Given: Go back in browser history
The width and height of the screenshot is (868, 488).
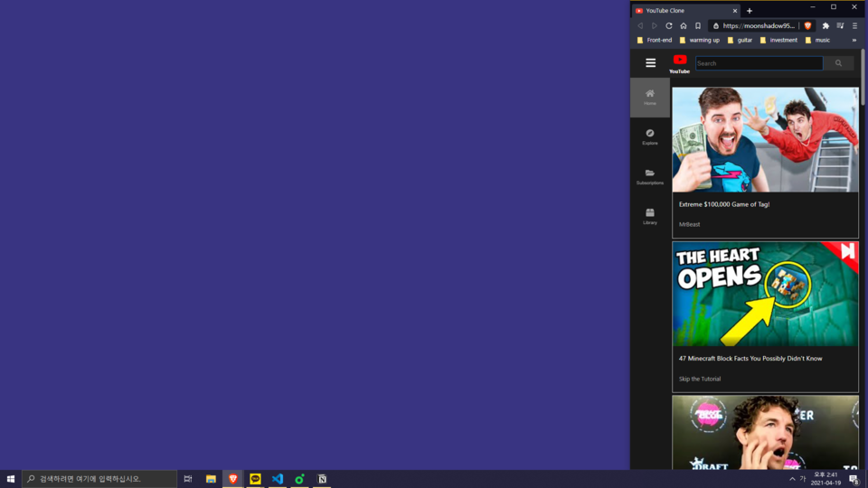Looking at the screenshot, I should click(x=640, y=26).
